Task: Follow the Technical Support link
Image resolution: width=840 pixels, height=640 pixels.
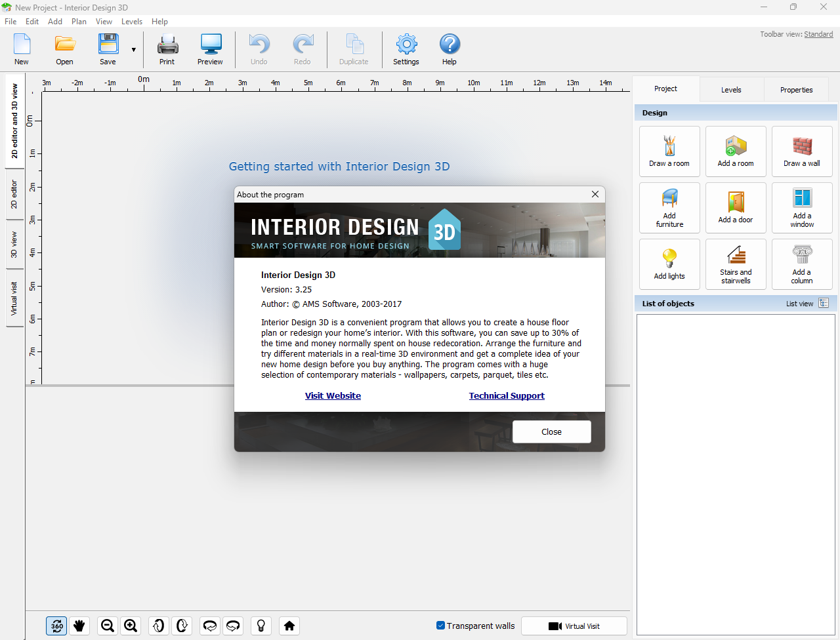Action: 507,396
